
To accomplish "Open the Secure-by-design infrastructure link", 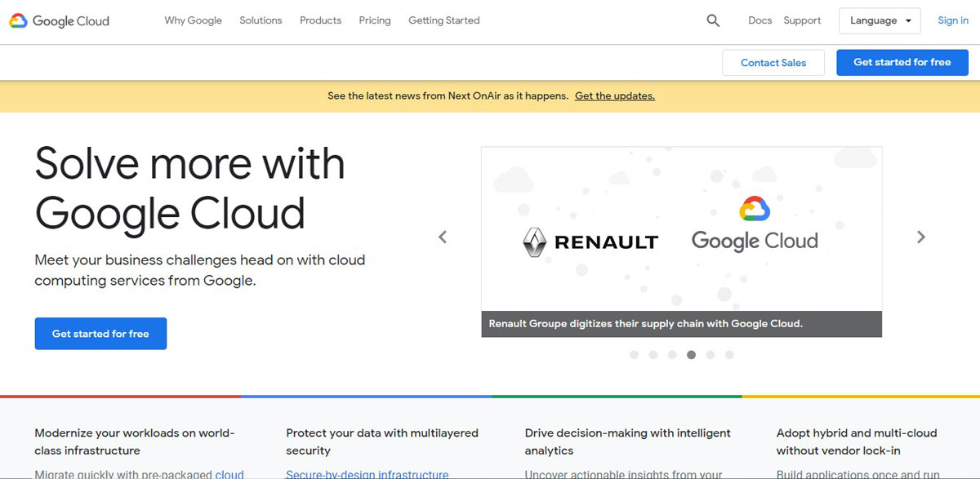I will tap(367, 474).
